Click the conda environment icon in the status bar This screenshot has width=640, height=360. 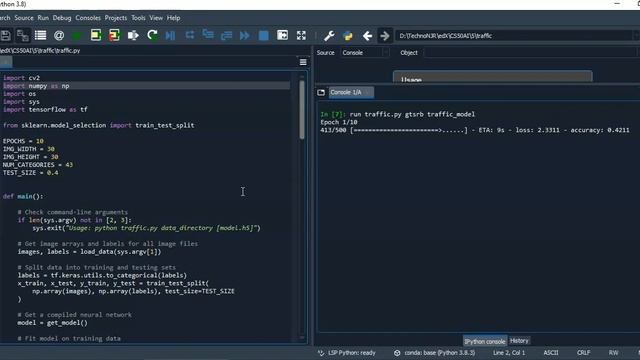(397, 353)
